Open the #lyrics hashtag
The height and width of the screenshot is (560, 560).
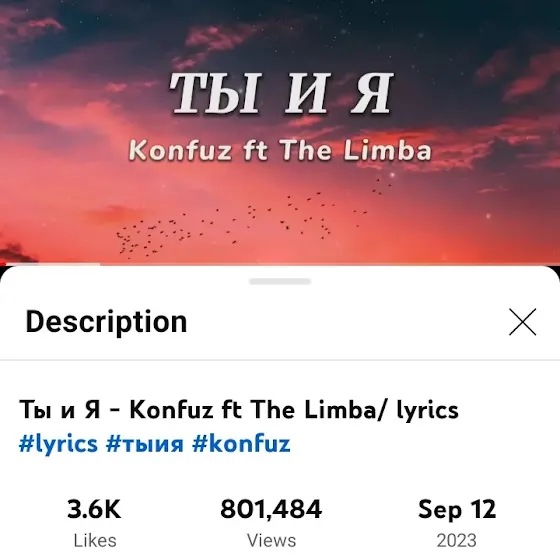tap(58, 444)
